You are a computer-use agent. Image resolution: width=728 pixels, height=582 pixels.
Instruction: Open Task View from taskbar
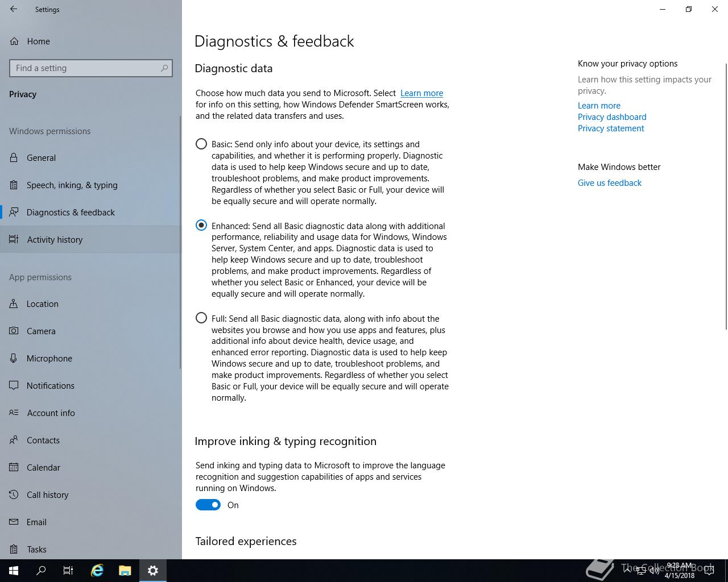pos(68,571)
